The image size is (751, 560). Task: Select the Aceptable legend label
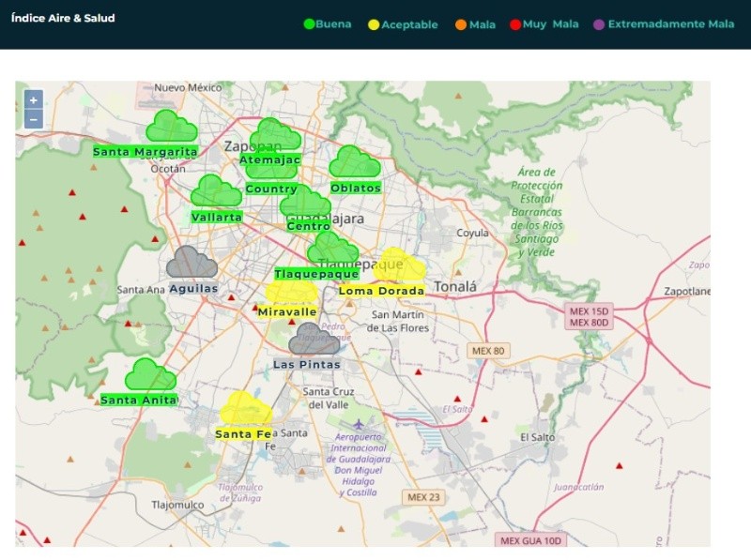click(409, 24)
